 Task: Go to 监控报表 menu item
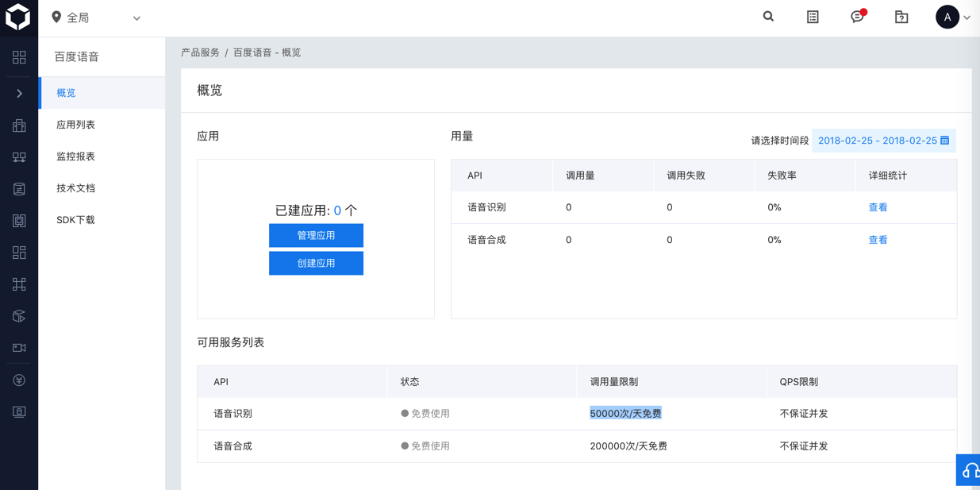76,156
